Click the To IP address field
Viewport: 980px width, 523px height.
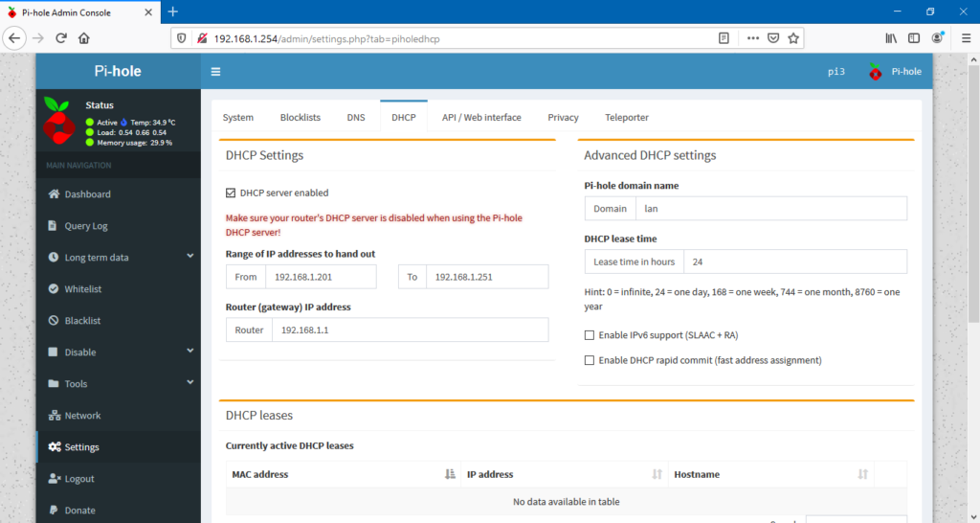[x=487, y=277]
